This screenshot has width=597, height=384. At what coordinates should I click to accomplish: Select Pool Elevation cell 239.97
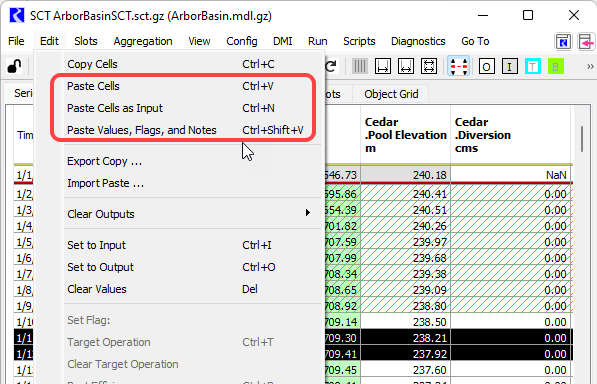click(405, 242)
